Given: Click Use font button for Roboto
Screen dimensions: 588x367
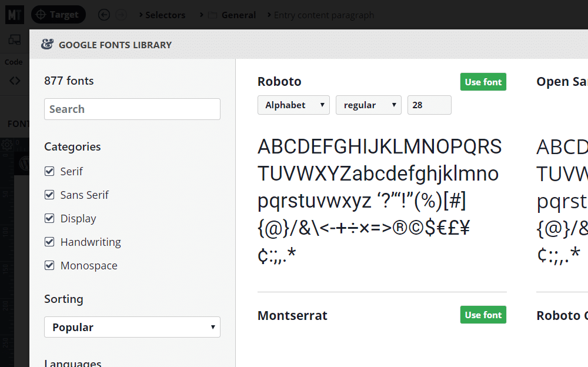Looking at the screenshot, I should (x=483, y=82).
